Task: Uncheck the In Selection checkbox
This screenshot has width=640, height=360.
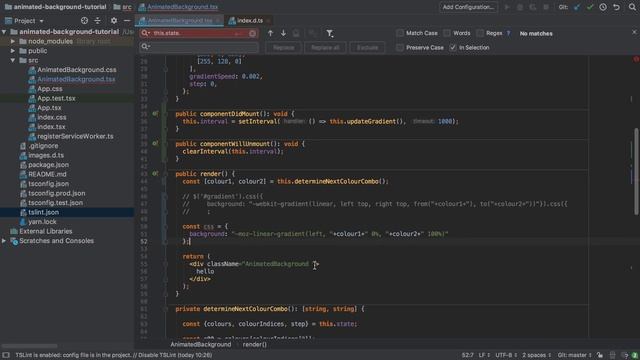Action: (x=453, y=47)
